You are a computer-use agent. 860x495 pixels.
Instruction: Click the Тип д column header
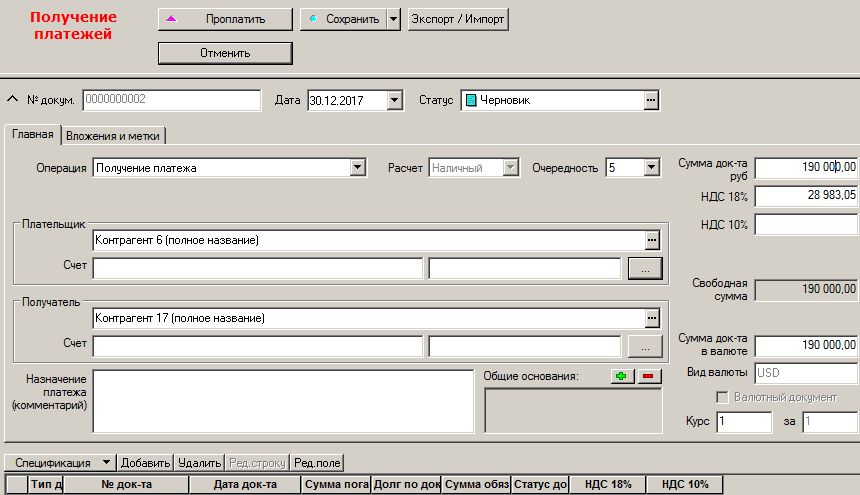46,485
